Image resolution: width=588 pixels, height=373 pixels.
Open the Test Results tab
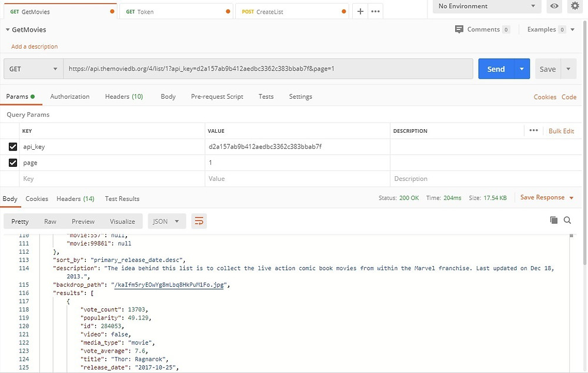click(122, 199)
